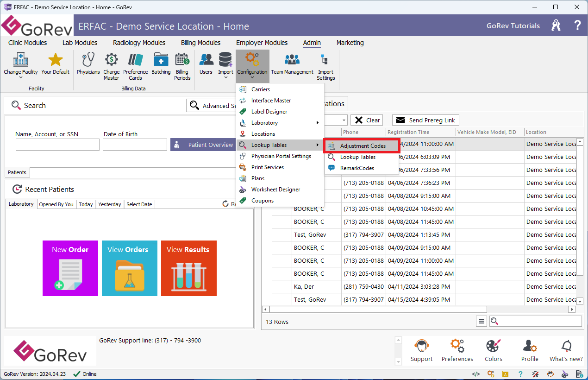Expand Laboratory submenu arrow
Viewport: 588px width, 380px height.
(317, 123)
